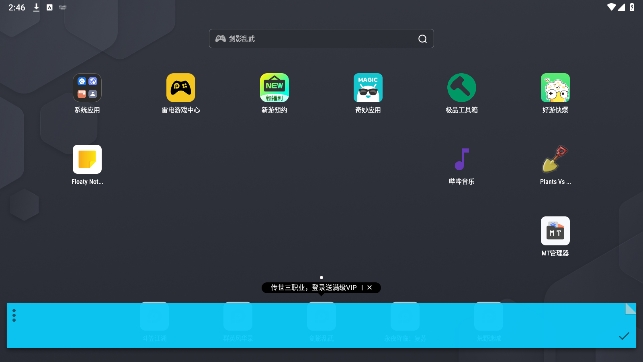643x362 pixels.
Task: Click the folded corner of blue note
Action: (x=630, y=309)
